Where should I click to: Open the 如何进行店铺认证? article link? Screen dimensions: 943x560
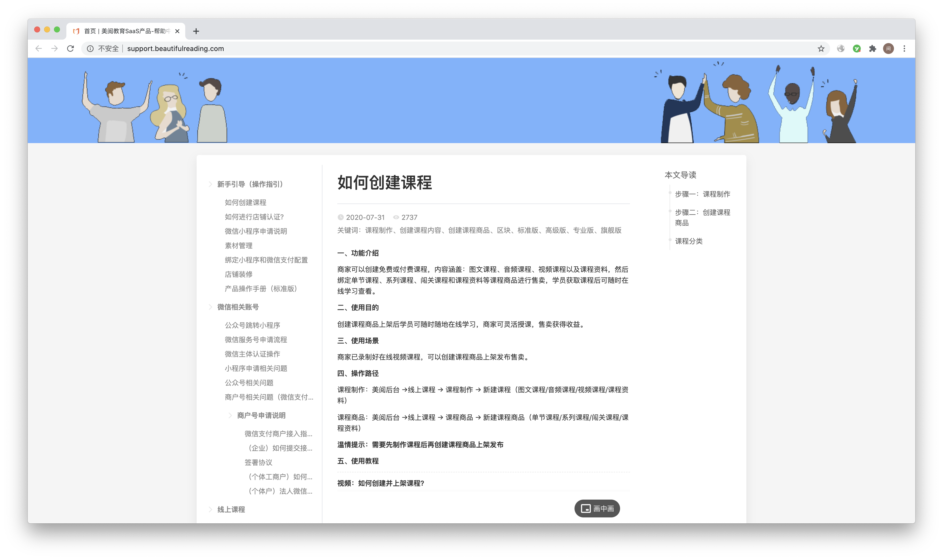pos(254,217)
